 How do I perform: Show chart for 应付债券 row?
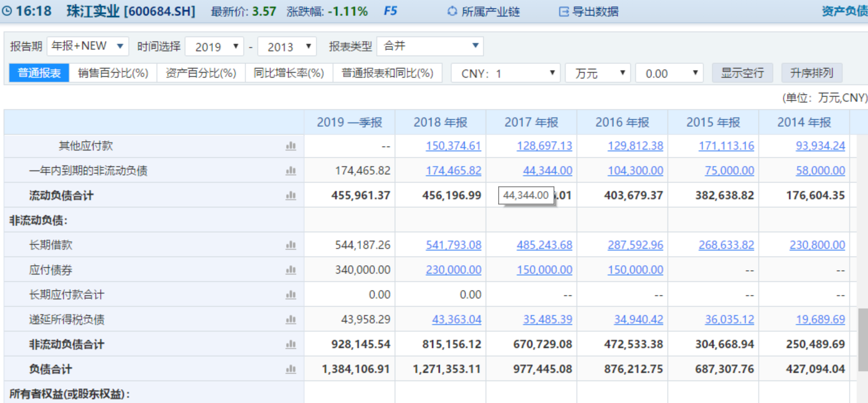coord(291,270)
